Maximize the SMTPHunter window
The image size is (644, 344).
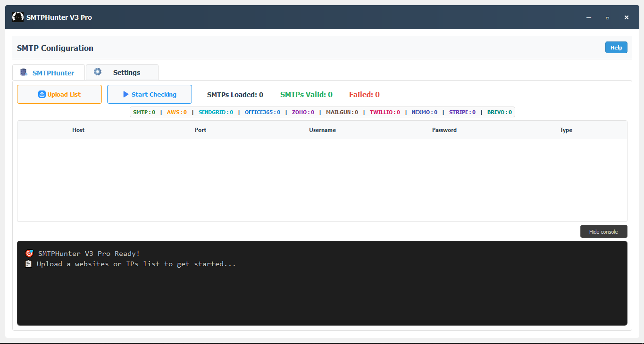pos(607,17)
